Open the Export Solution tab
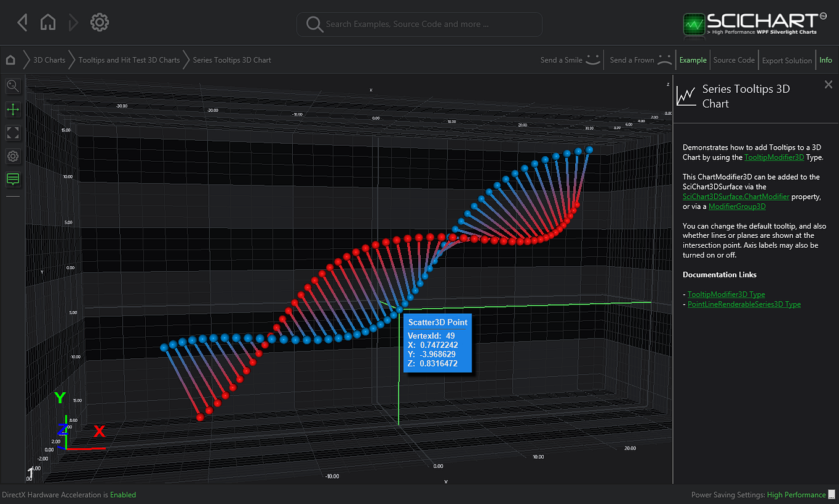This screenshot has height=504, width=839. (x=786, y=60)
